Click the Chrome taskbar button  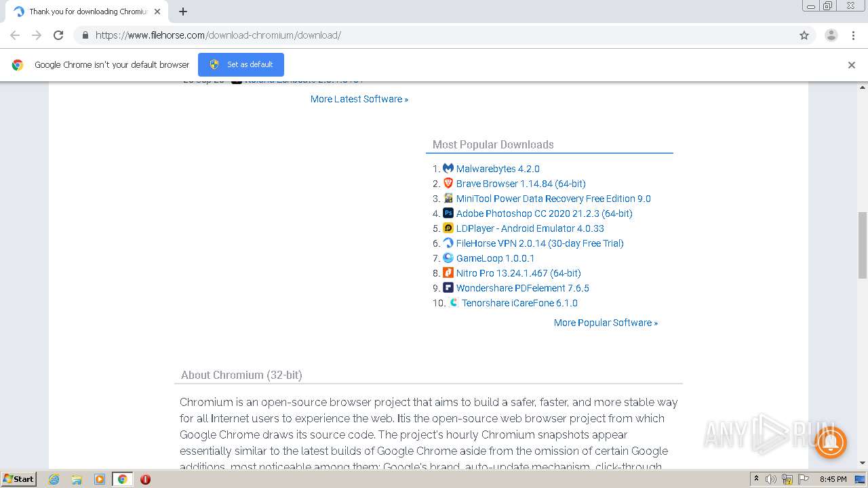(122, 479)
